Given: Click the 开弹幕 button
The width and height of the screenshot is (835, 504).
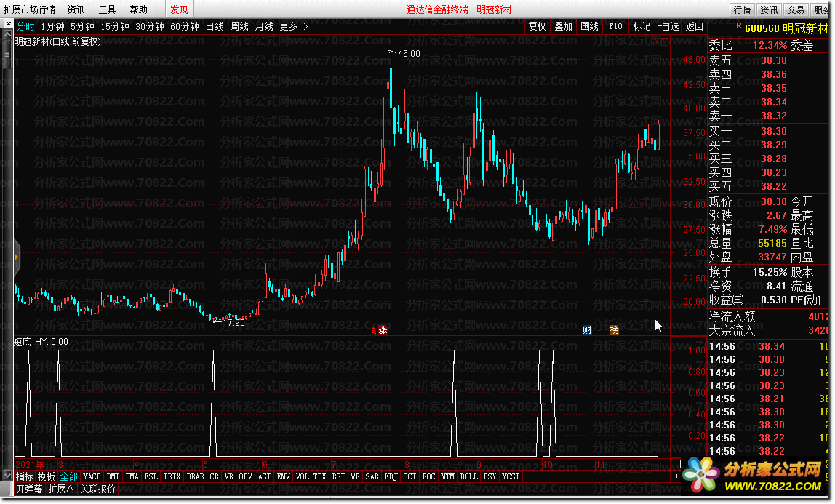Looking at the screenshot, I should [x=29, y=489].
